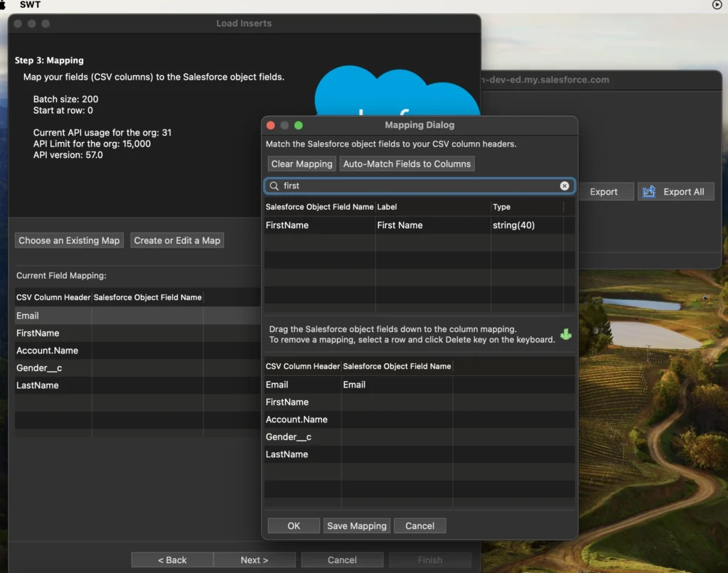The width and height of the screenshot is (728, 573).
Task: Click the play status icon in menu bar
Action: tap(717, 5)
